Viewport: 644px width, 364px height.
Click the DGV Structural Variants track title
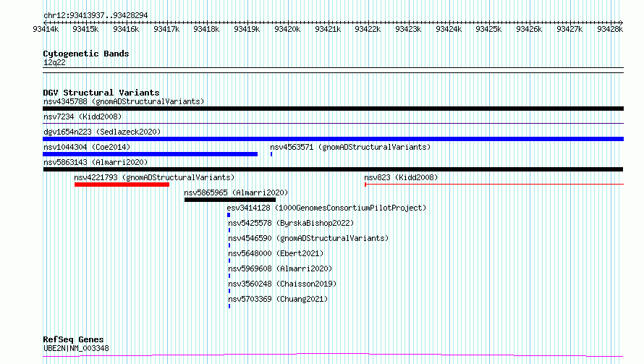coord(101,93)
